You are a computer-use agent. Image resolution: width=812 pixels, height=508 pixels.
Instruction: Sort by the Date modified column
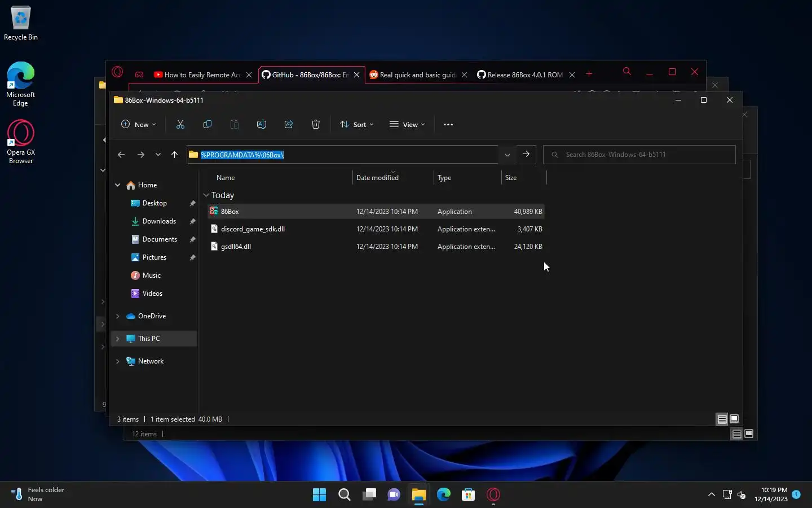point(377,178)
